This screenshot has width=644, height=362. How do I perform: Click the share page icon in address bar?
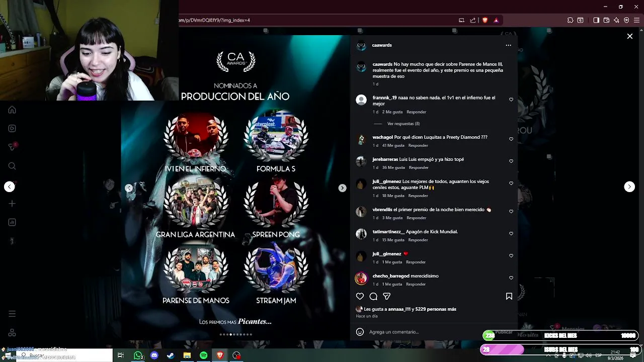point(473,20)
